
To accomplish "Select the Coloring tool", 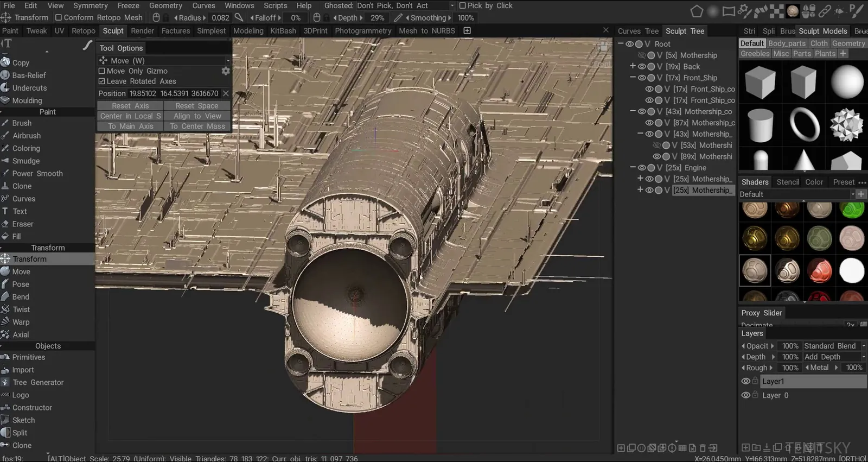I will (x=26, y=148).
